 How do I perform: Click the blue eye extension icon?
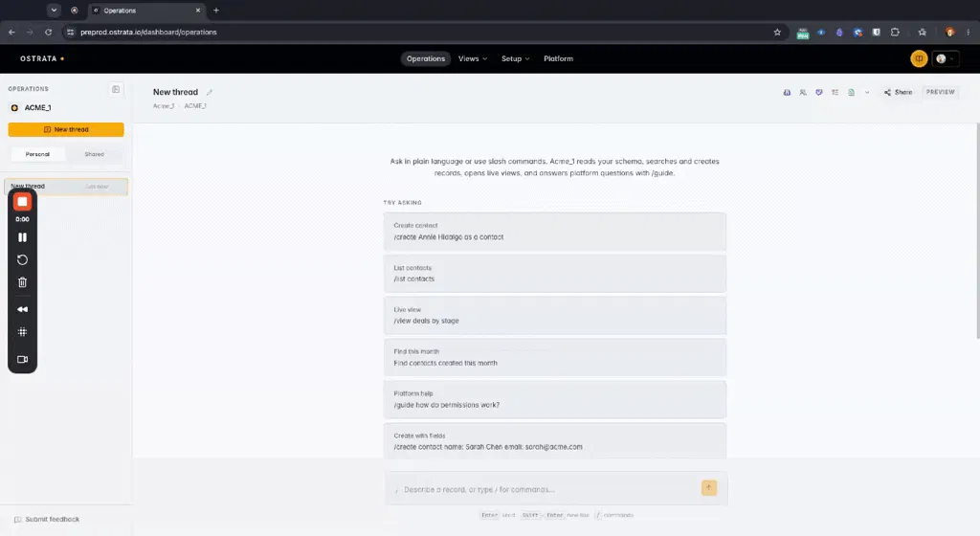(821, 33)
